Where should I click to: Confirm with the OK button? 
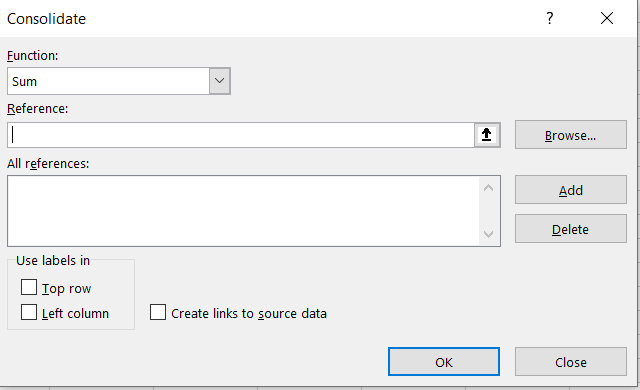[444, 361]
